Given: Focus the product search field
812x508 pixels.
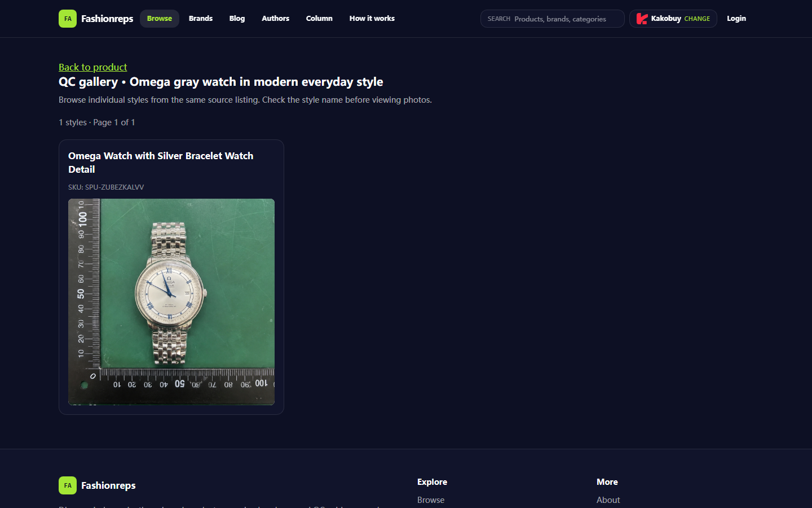Looking at the screenshot, I should pos(553,19).
